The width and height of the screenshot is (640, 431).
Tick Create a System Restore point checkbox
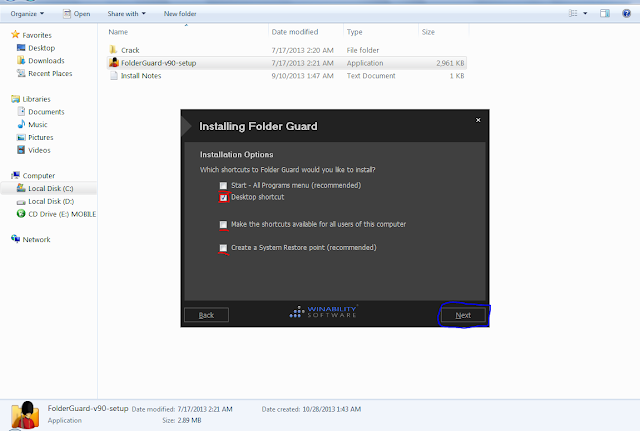click(223, 248)
